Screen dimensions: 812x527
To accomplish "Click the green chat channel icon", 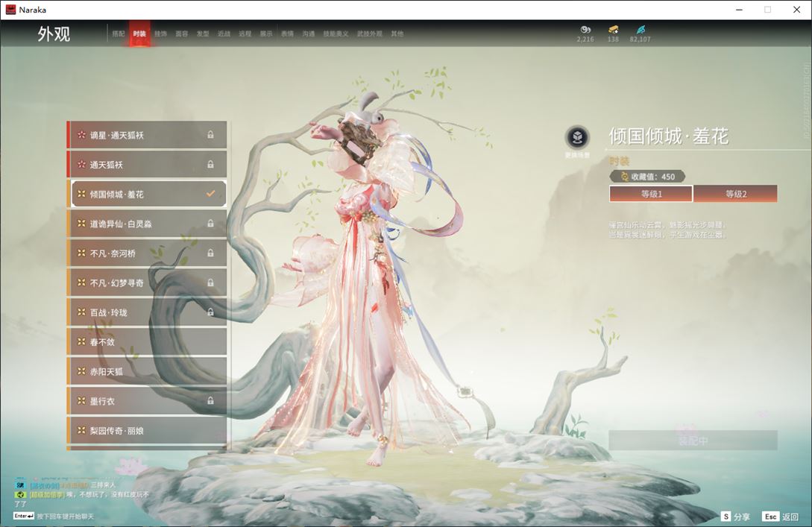I will click(x=20, y=495).
